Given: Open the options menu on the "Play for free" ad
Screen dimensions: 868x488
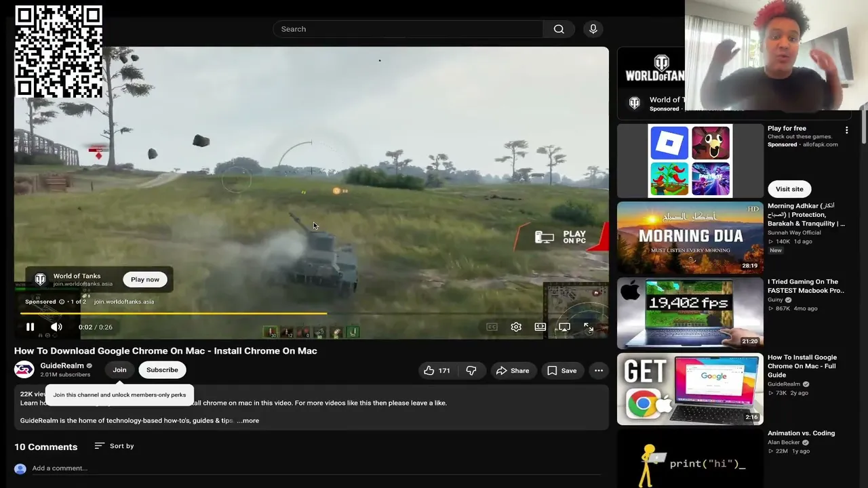Looking at the screenshot, I should pyautogui.click(x=846, y=129).
